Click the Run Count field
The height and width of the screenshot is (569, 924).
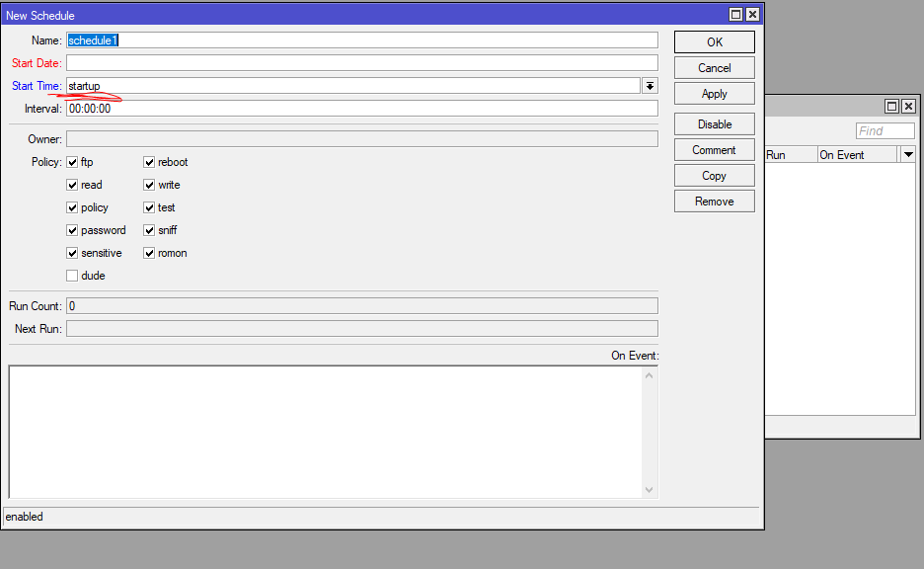(x=362, y=306)
